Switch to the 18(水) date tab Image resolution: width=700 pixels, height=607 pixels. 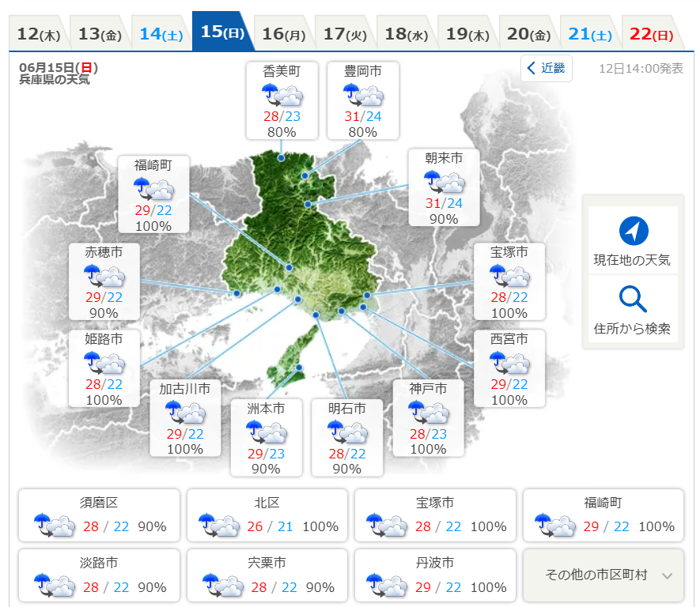pos(407,33)
